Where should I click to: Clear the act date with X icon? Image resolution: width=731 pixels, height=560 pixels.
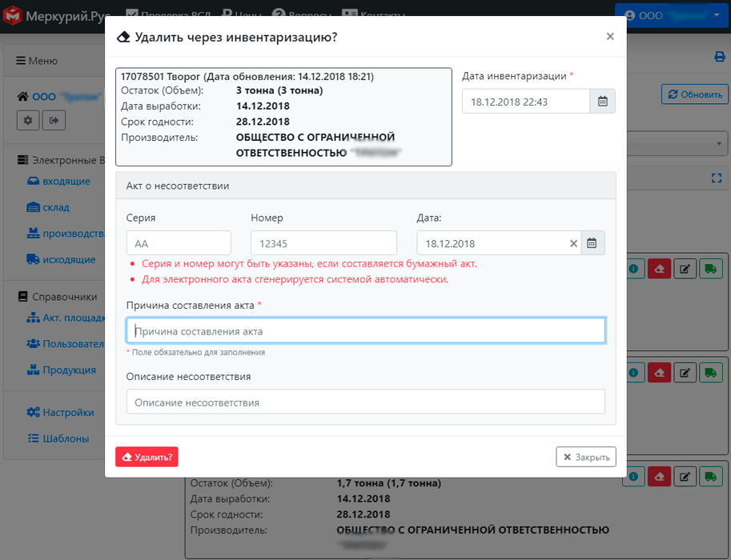coord(573,243)
